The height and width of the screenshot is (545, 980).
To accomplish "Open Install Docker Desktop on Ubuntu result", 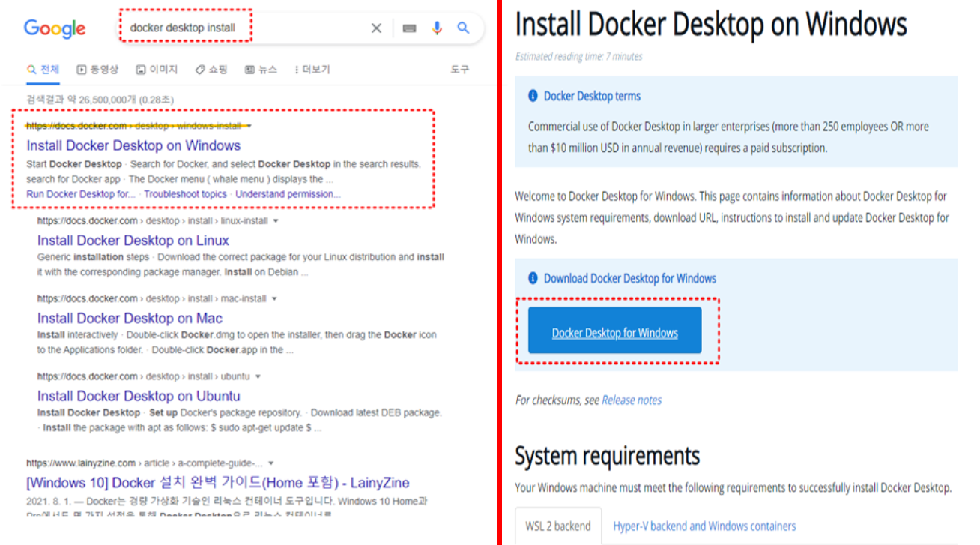I will [139, 396].
